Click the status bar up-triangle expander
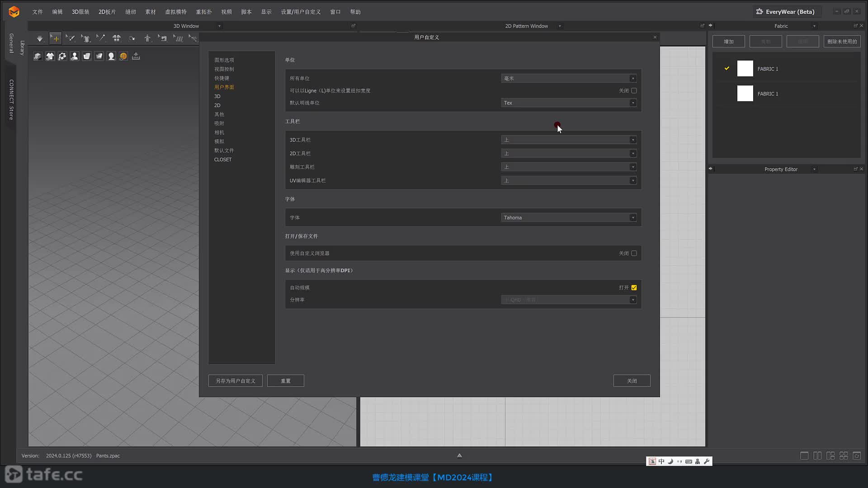This screenshot has height=488, width=868. (459, 455)
